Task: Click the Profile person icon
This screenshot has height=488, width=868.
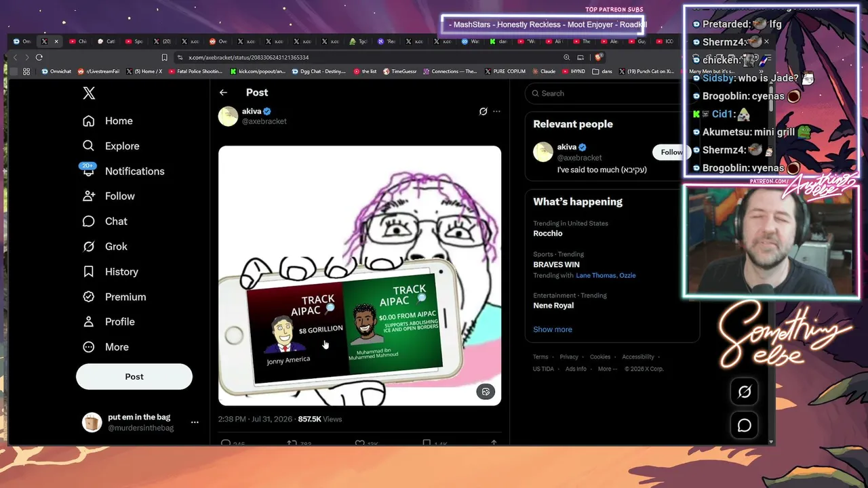Action: 88,322
